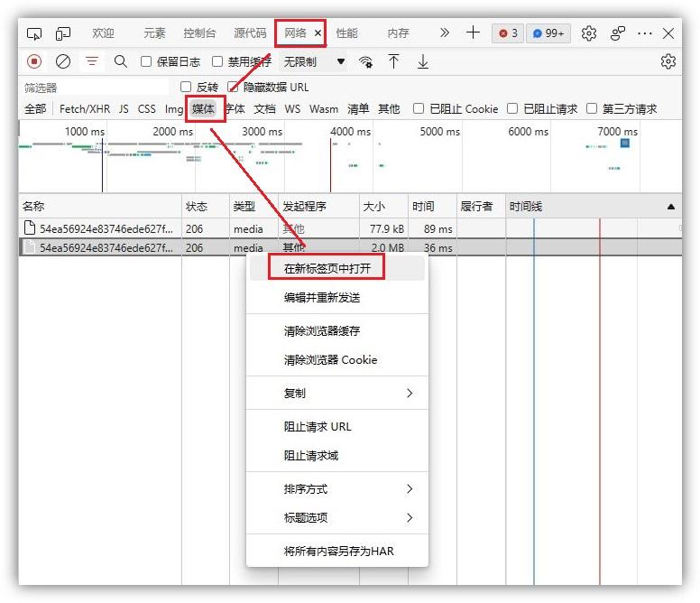Tick the 已阻止 Cookie checkbox
The height and width of the screenshot is (603, 700).
419,108
